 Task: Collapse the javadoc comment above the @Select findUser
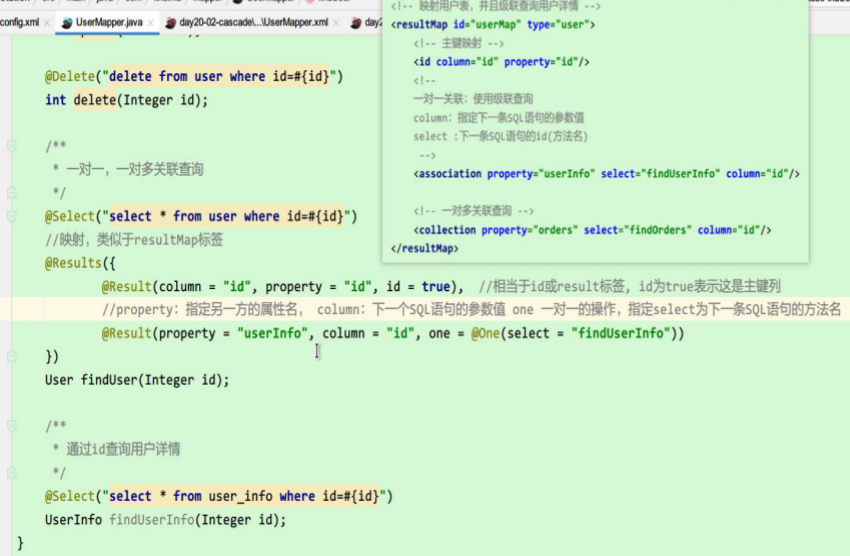(12, 146)
